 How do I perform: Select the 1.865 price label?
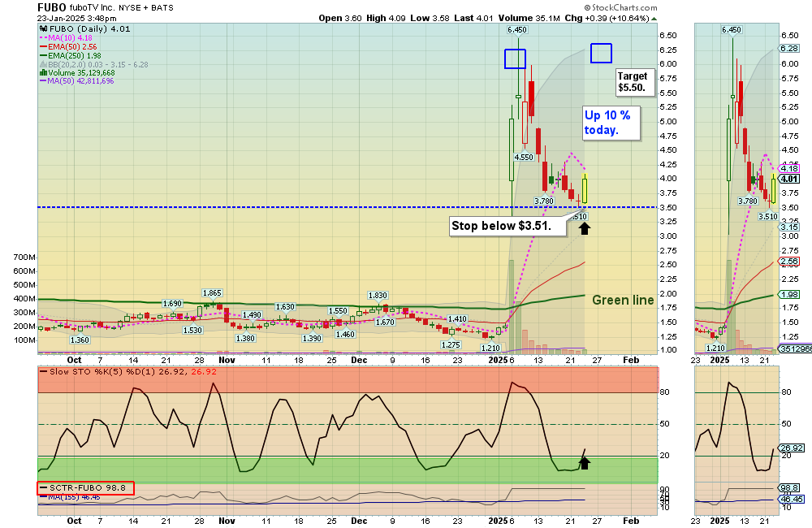click(x=212, y=292)
